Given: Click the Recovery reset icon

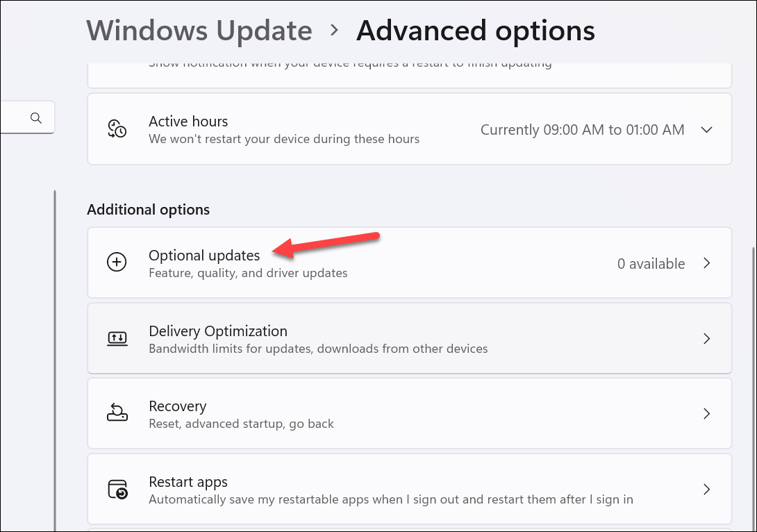Looking at the screenshot, I should coord(117,413).
